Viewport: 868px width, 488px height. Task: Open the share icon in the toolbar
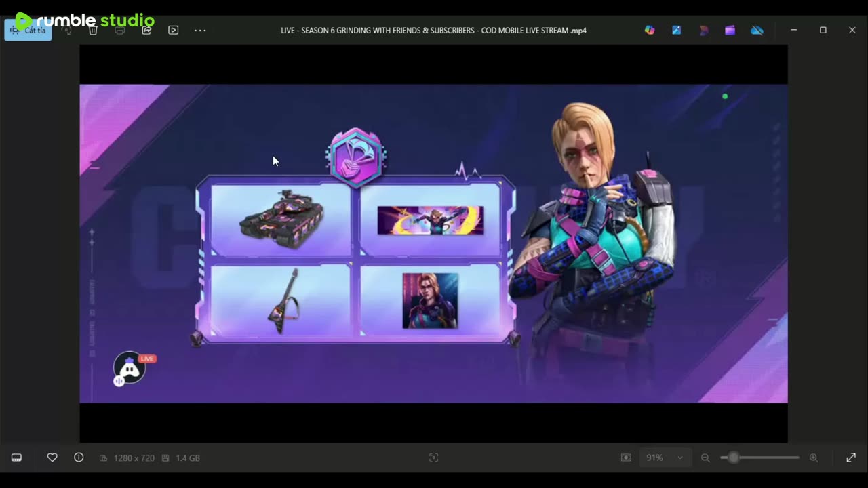[x=146, y=30]
